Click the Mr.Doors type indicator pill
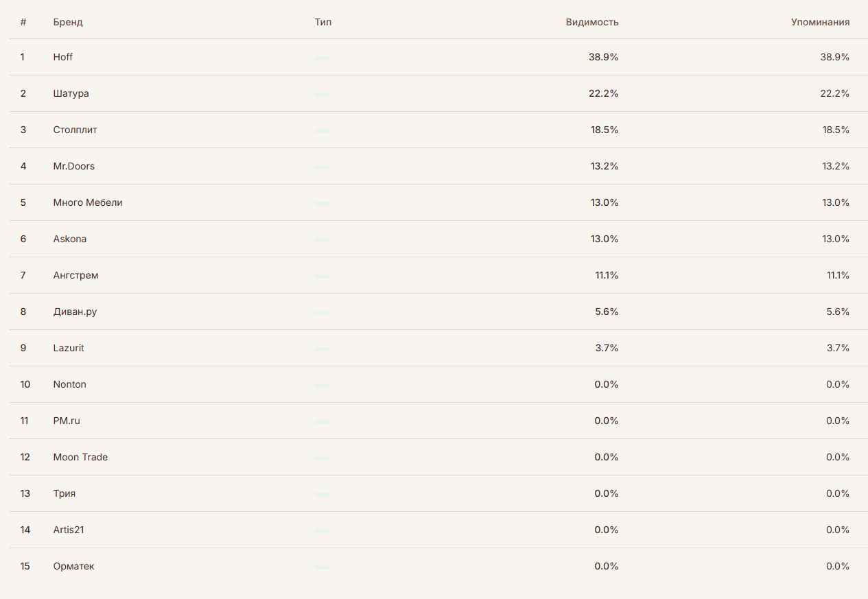The width and height of the screenshot is (868, 599). [x=322, y=167]
